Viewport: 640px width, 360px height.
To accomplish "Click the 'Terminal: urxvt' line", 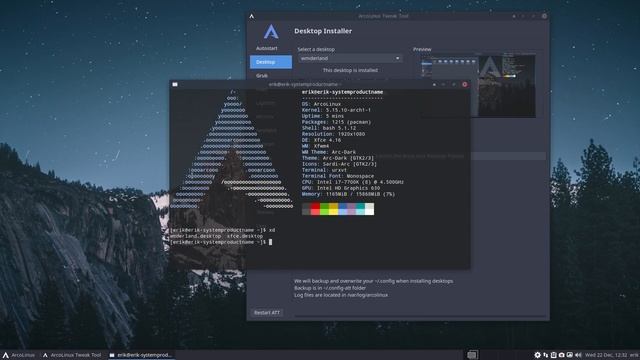I will 324,170.
